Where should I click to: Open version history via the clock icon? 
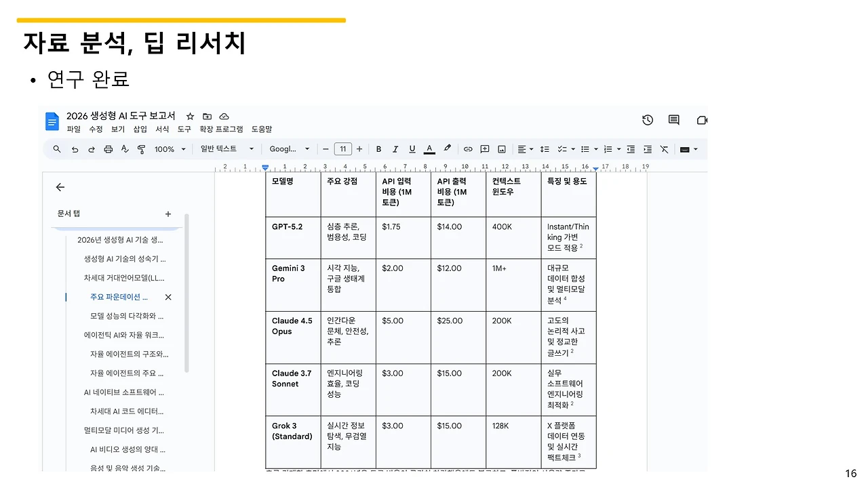(x=647, y=120)
